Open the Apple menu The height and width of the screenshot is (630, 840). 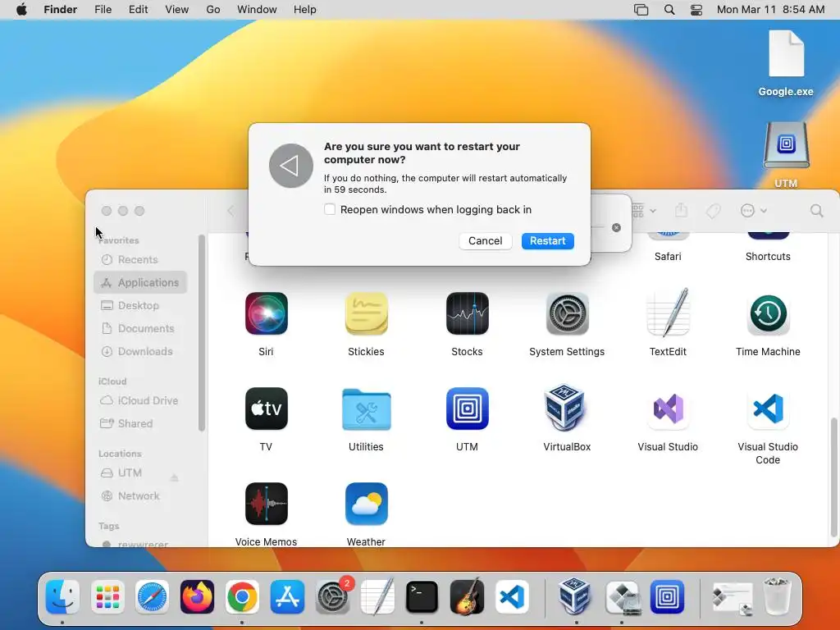point(21,10)
